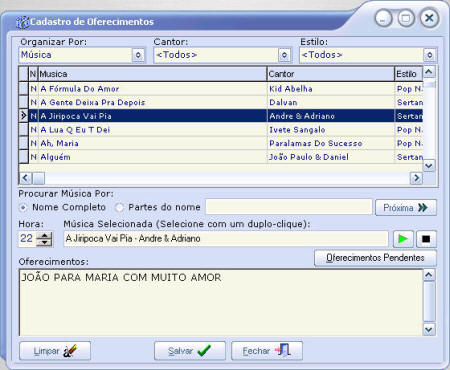The image size is (450, 370).
Task: Close the dialog with Fechar button
Action: 267,351
